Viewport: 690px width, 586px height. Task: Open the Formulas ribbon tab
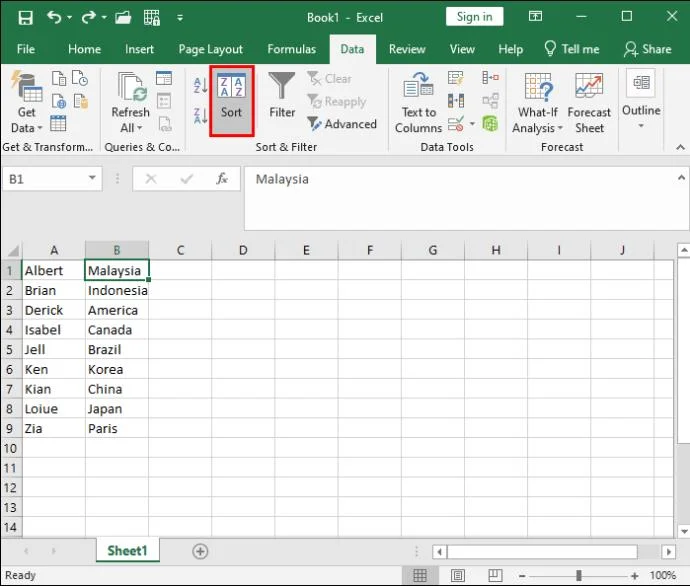pos(291,49)
